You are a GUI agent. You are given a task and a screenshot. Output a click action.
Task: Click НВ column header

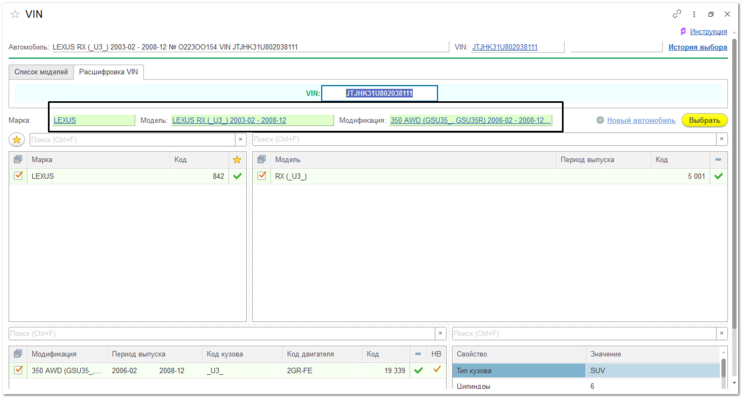click(x=436, y=354)
